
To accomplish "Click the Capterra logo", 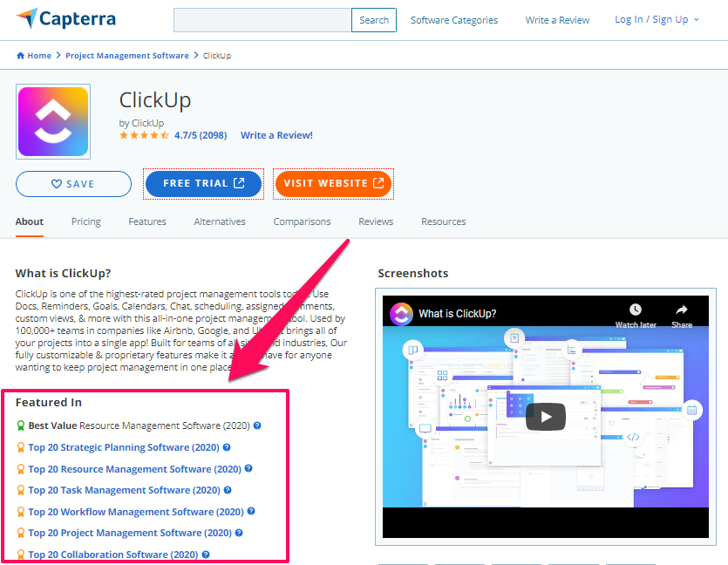I will pyautogui.click(x=65, y=19).
